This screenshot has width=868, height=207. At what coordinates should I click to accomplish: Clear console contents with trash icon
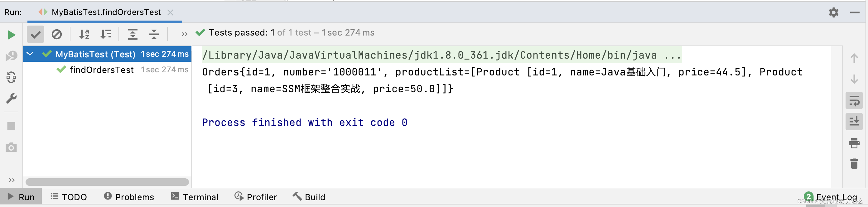[x=854, y=164]
